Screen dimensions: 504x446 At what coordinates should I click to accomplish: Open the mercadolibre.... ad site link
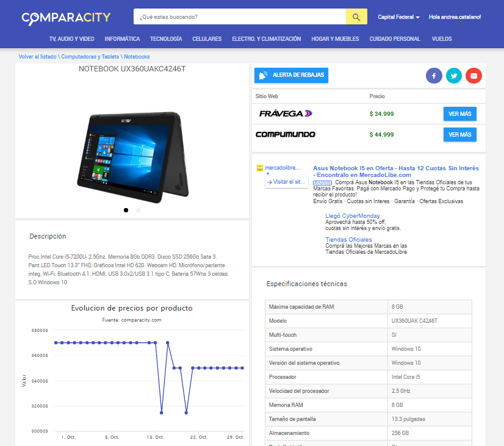[x=283, y=168]
